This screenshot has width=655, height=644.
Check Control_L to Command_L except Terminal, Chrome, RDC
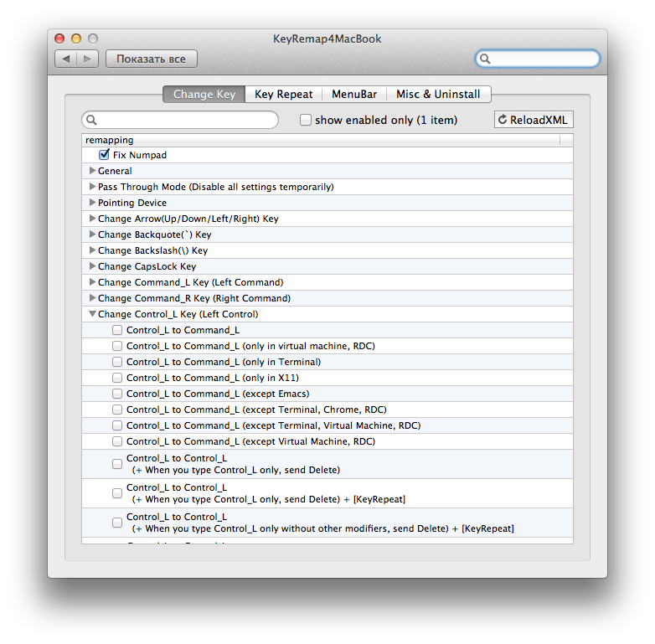point(117,410)
